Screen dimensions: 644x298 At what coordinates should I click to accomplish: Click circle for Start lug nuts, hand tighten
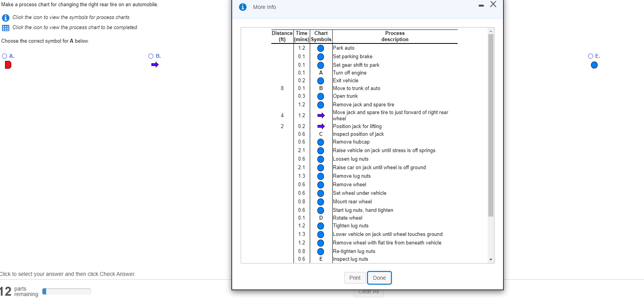tap(321, 210)
